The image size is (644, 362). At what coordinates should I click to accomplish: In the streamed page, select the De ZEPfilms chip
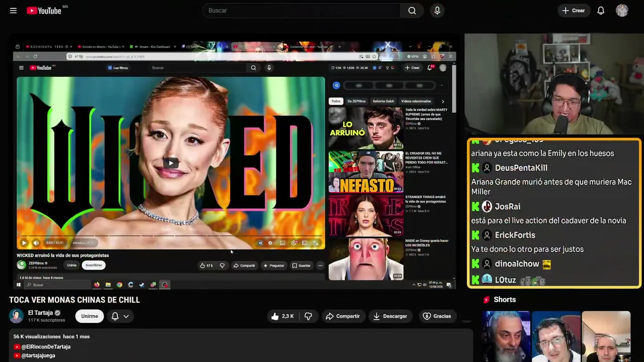point(357,101)
